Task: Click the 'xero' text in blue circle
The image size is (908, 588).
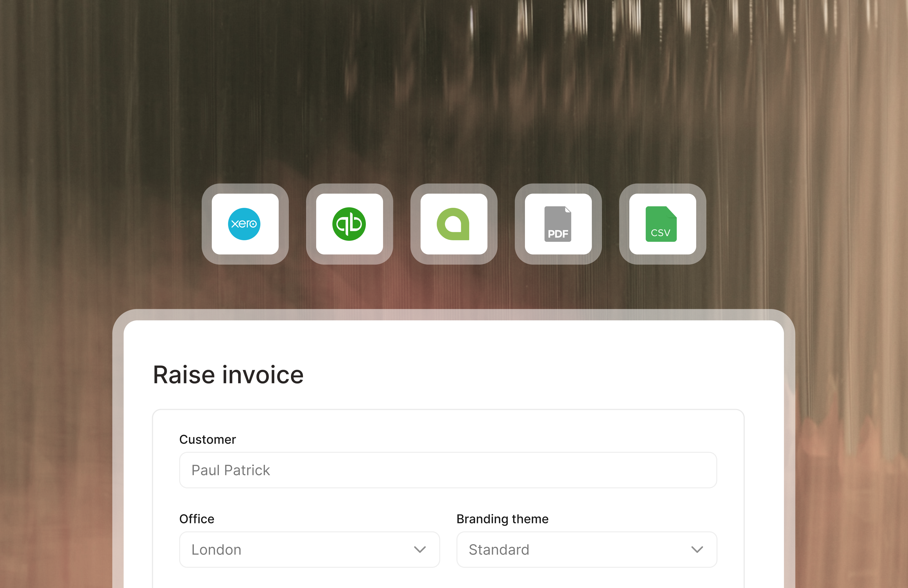Action: pos(244,224)
